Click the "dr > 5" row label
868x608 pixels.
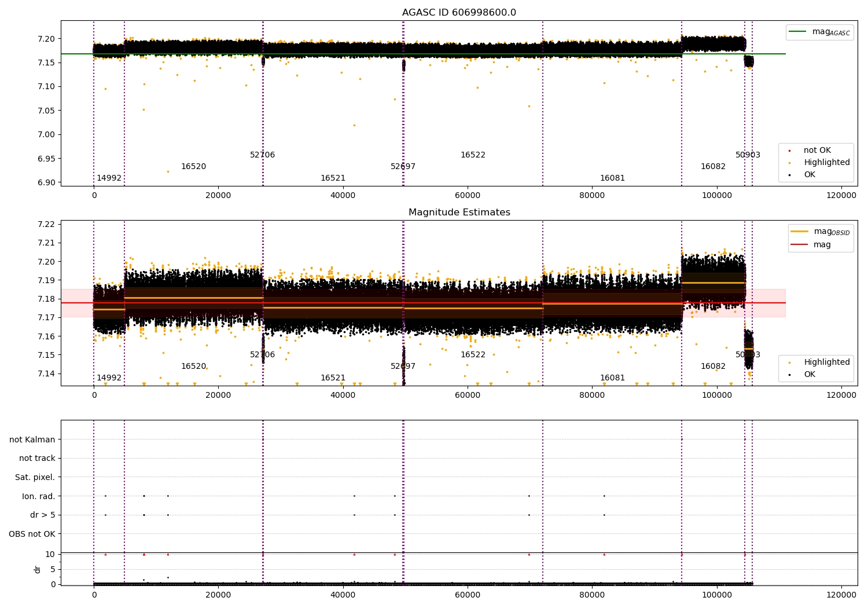click(43, 515)
